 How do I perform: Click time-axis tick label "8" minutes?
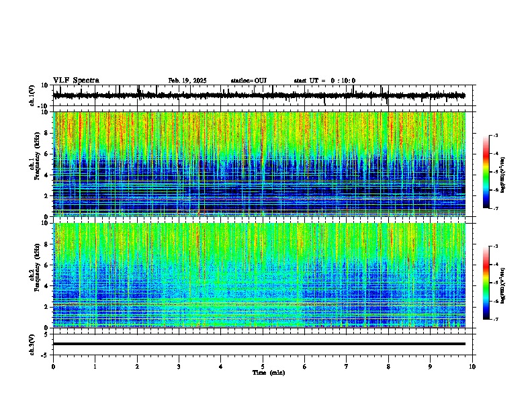[388, 367]
